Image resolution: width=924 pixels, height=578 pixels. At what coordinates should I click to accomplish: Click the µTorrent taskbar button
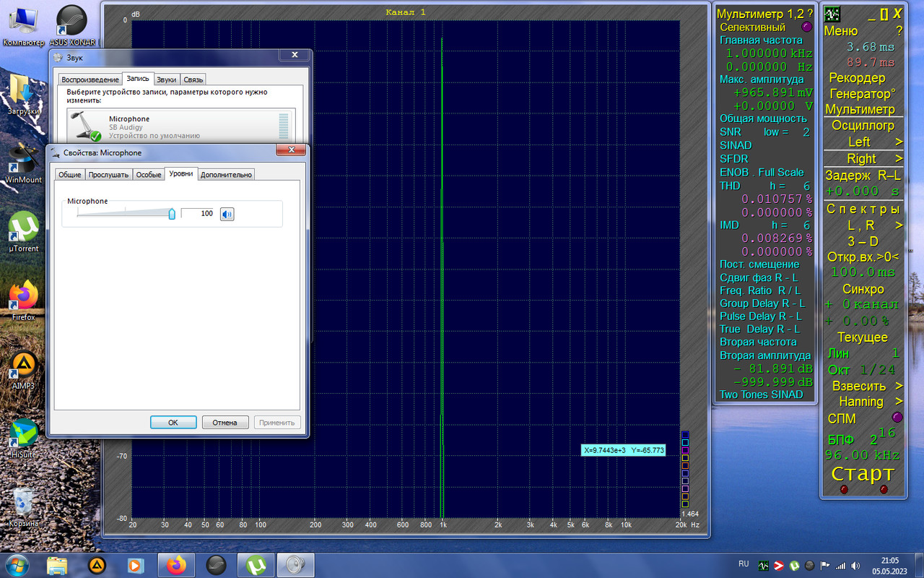[x=256, y=564]
